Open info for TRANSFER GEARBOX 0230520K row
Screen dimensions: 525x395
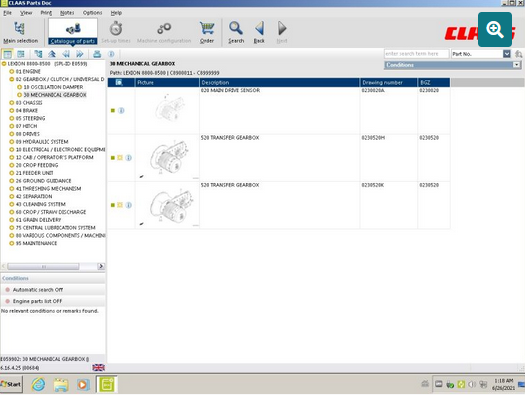tap(129, 205)
